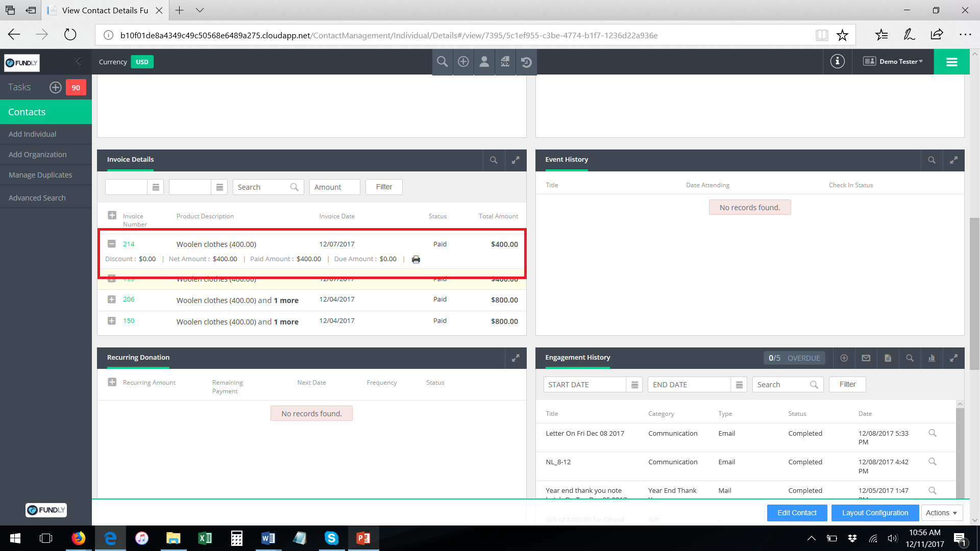Open invoice number 150 link
Viewport: 980px width, 551px height.
[129, 321]
